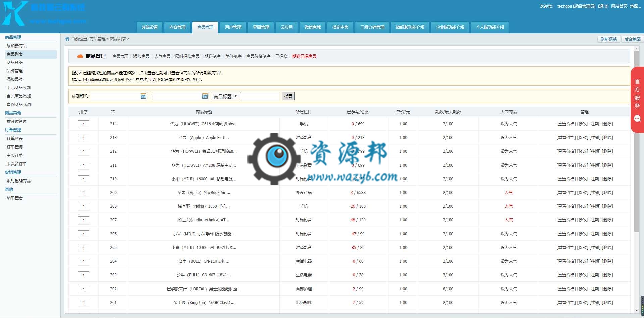The image size is (644, 318).
Task: Click the orange cloud icon beside 商品管理 heading
Action: (x=80, y=56)
